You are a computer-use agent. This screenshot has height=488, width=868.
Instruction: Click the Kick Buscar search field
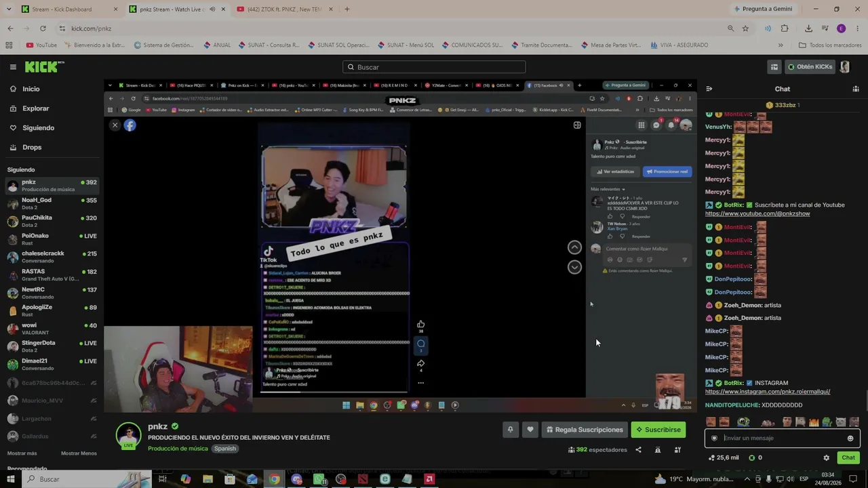click(434, 67)
